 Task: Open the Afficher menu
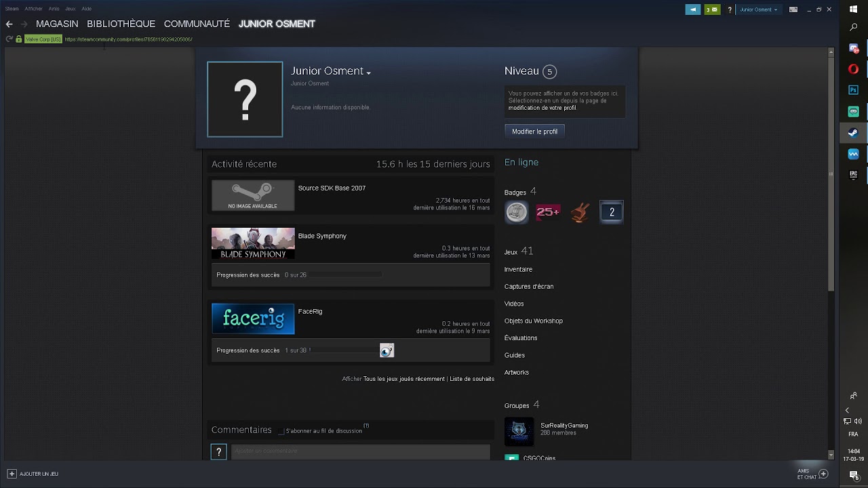click(33, 9)
